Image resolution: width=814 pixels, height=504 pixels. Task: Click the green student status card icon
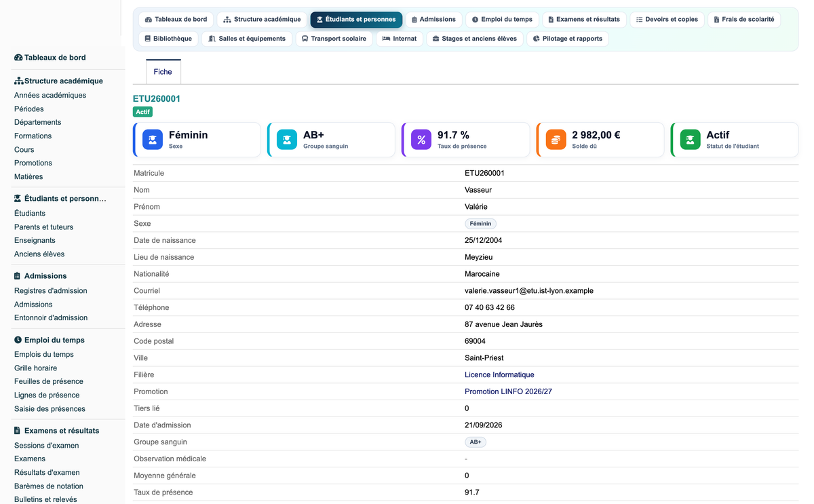click(690, 140)
